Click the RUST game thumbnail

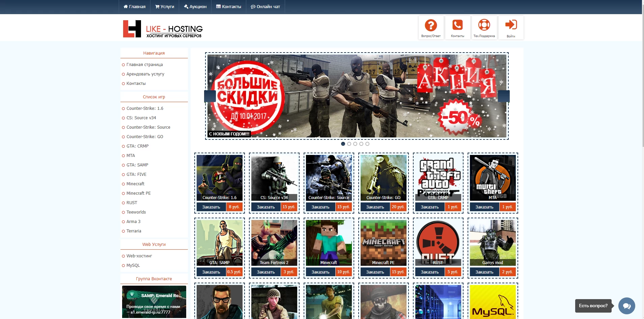click(x=438, y=243)
